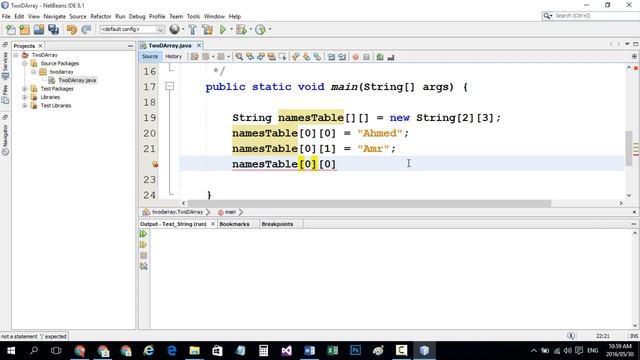Open File Explorer from the taskbar
This screenshot has height=360, width=640.
point(195,351)
